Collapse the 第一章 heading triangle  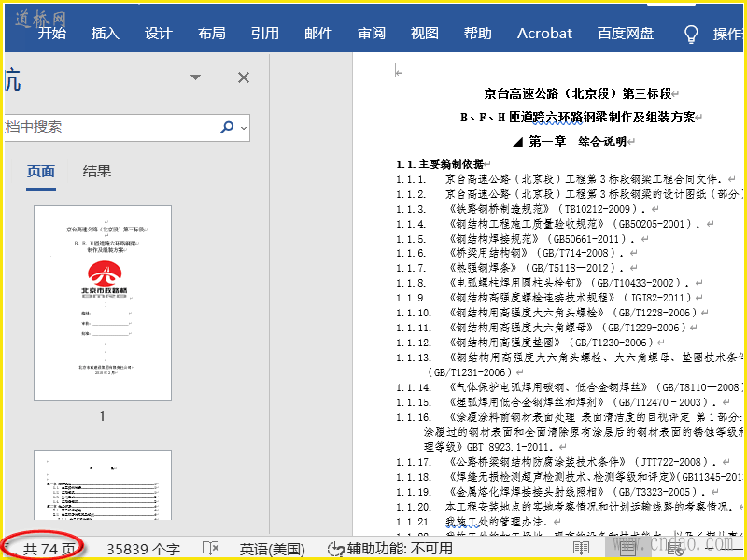[x=518, y=142]
